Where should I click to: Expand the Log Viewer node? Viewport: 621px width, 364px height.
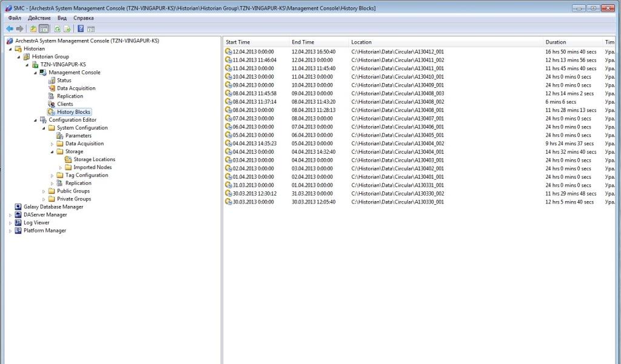click(10, 223)
